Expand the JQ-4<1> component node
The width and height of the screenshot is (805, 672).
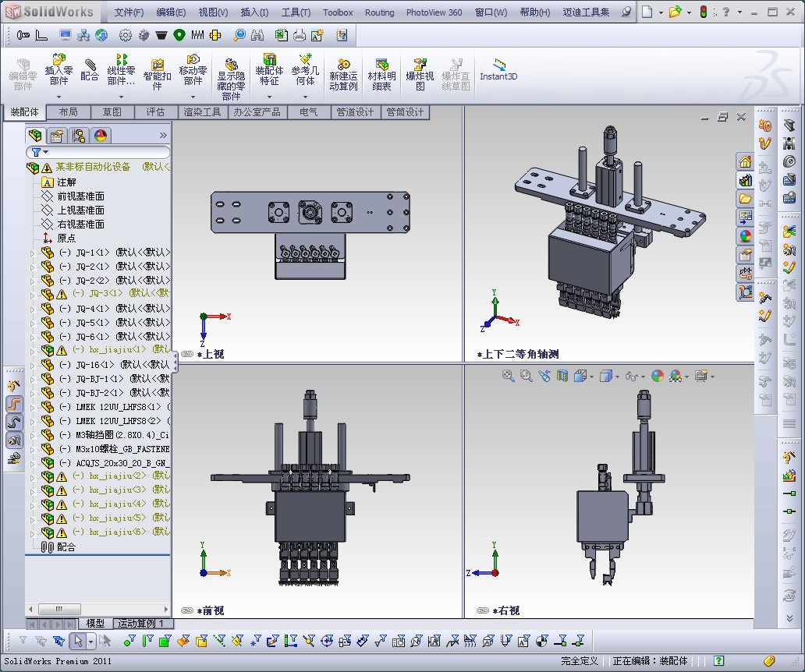[32, 309]
